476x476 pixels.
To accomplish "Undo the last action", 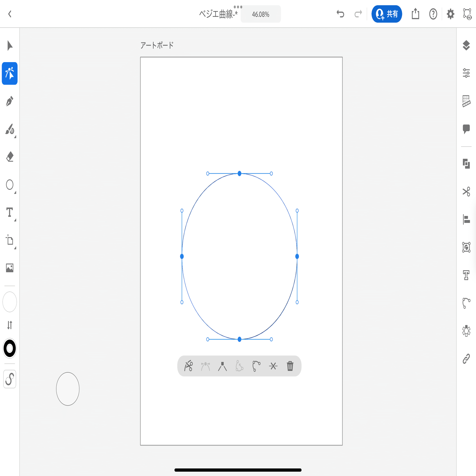I will pyautogui.click(x=340, y=14).
